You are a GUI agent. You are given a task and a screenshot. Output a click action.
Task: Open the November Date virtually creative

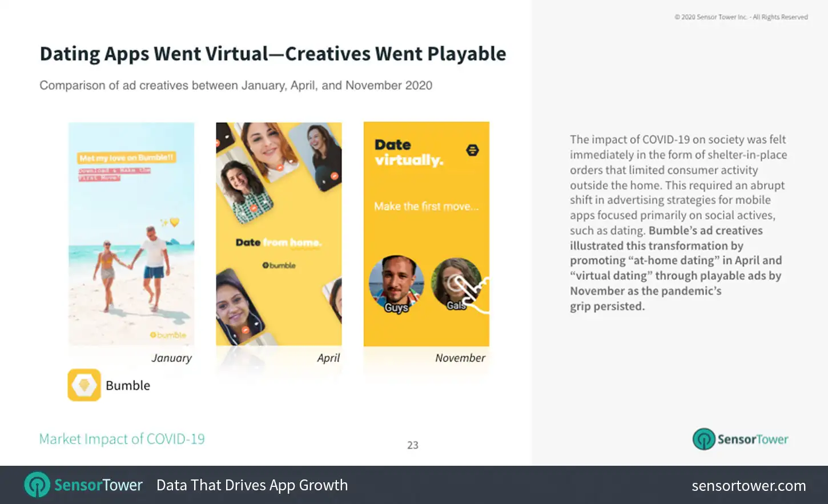(427, 233)
